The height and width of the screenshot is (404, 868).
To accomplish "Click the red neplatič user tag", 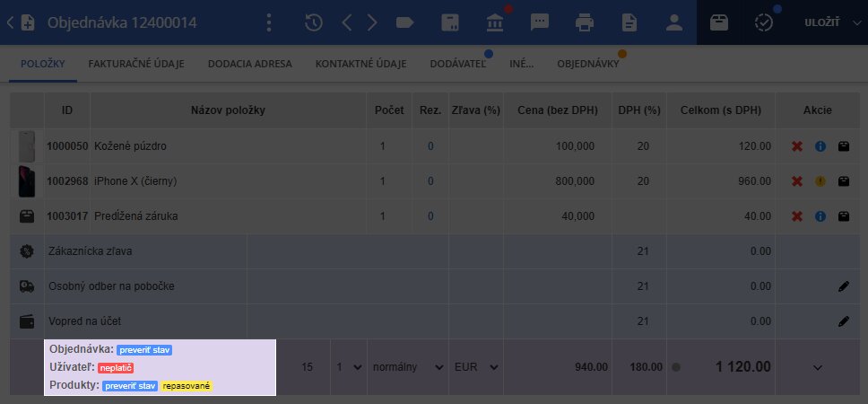I will tap(115, 368).
